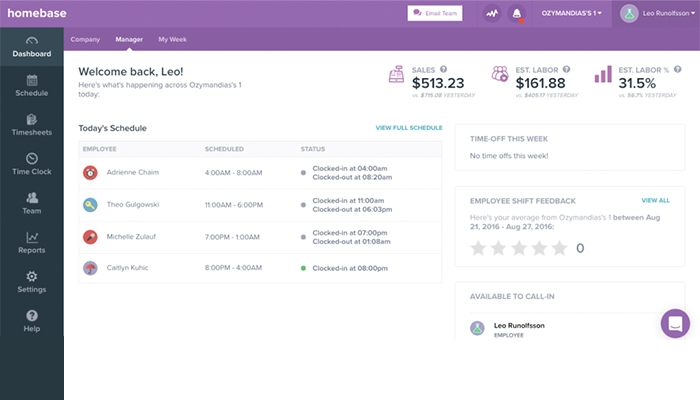Switch to the Company tab
700x400 pixels.
click(85, 39)
